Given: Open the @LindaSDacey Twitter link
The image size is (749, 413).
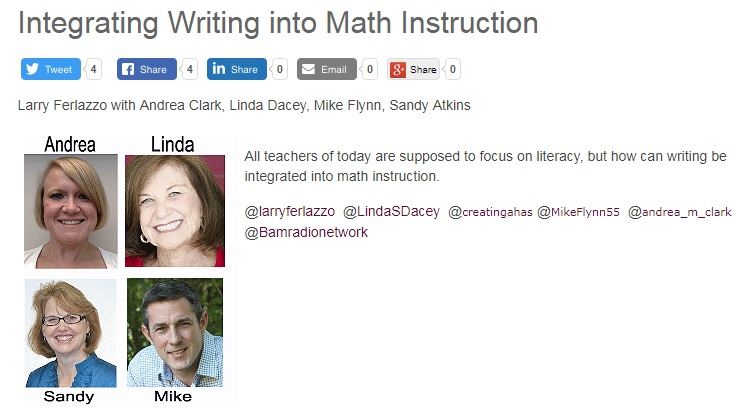Looking at the screenshot, I should pos(391,212).
